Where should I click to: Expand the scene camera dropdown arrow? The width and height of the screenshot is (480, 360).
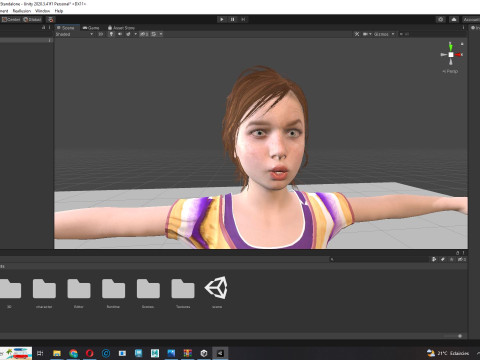pos(370,34)
